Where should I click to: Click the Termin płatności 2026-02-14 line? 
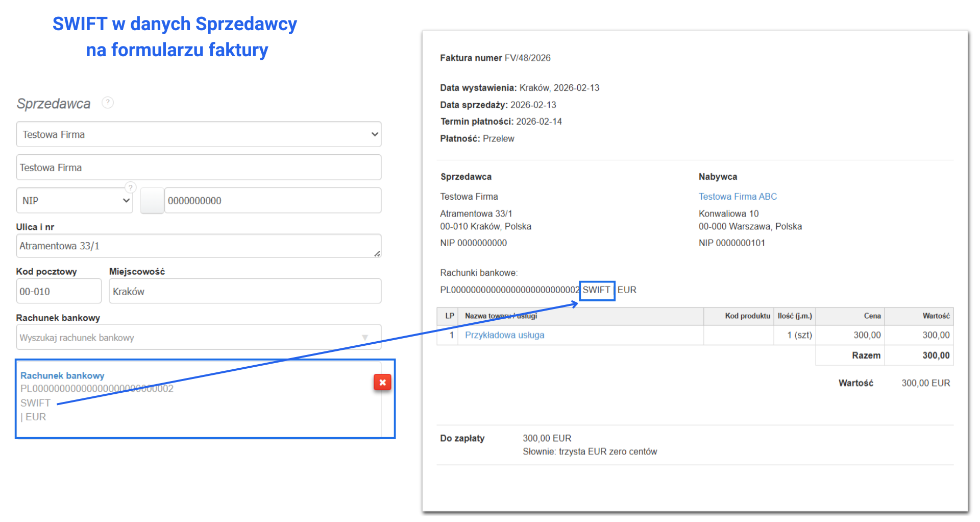(501, 122)
